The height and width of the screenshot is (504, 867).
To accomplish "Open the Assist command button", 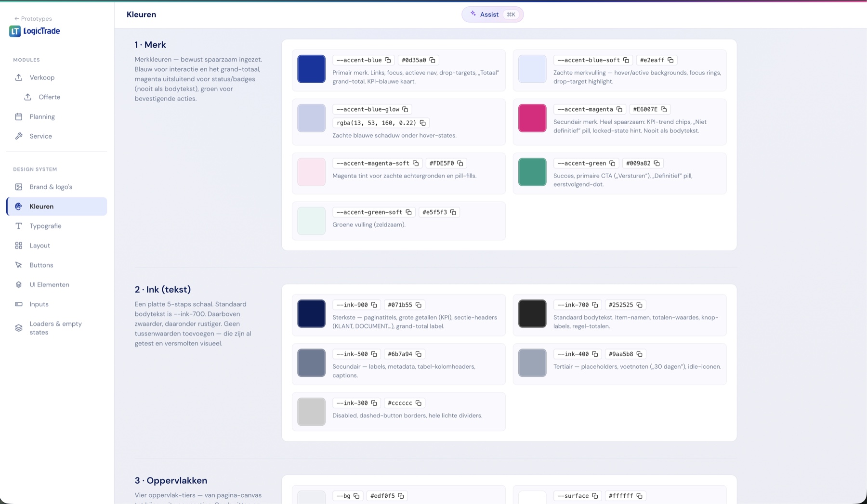I will (x=492, y=14).
